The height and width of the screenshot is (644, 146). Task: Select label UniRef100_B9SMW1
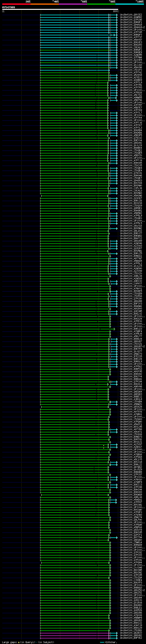(x=131, y=251)
